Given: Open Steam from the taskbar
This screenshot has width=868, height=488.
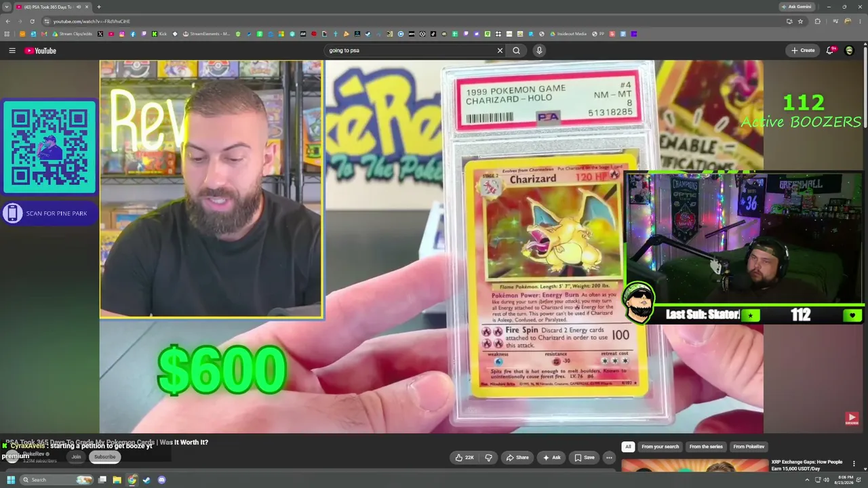Looking at the screenshot, I should pyautogui.click(x=146, y=480).
